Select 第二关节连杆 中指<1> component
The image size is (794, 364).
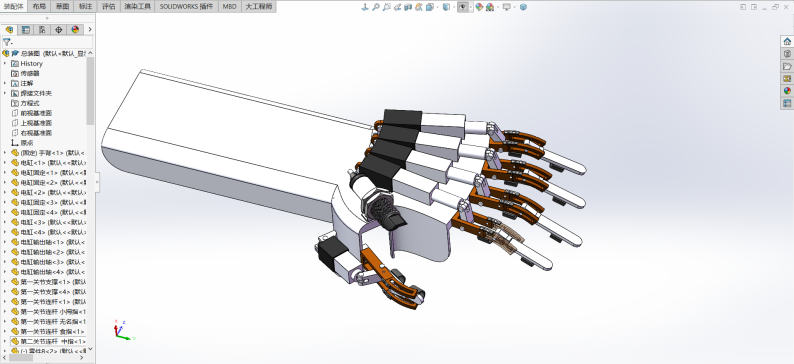click(x=49, y=341)
